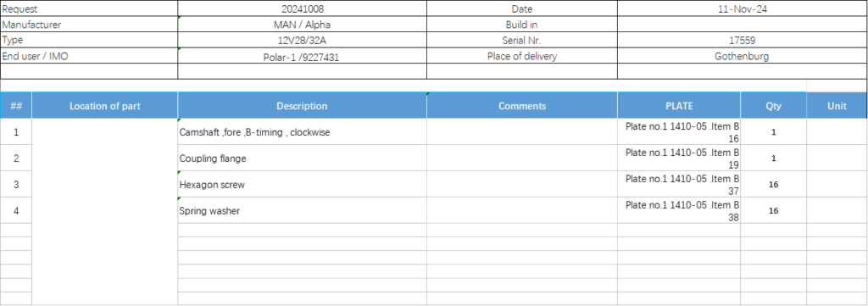Click the Unit column header
The height and width of the screenshot is (306, 868).
837,106
